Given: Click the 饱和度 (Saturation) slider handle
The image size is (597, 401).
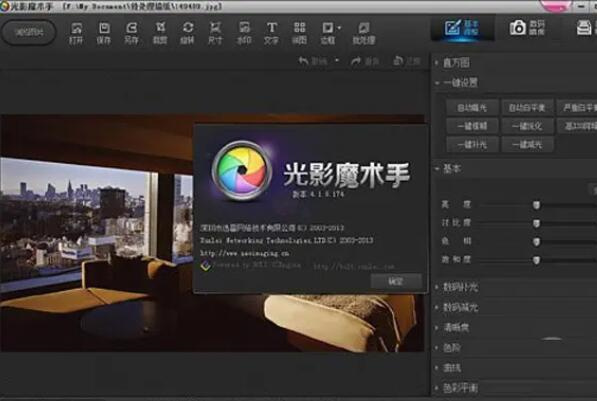Looking at the screenshot, I should click(x=536, y=260).
